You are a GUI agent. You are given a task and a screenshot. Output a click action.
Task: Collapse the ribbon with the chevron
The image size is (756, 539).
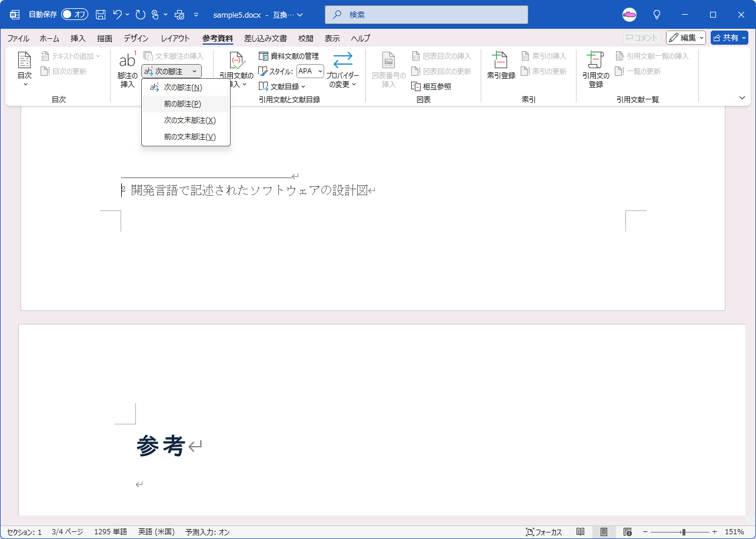[x=742, y=98]
